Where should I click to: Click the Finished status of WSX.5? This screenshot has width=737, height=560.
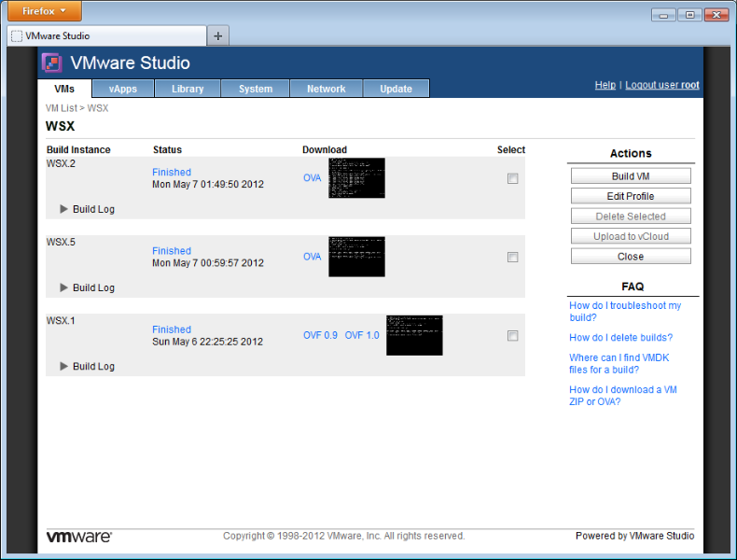tap(172, 251)
